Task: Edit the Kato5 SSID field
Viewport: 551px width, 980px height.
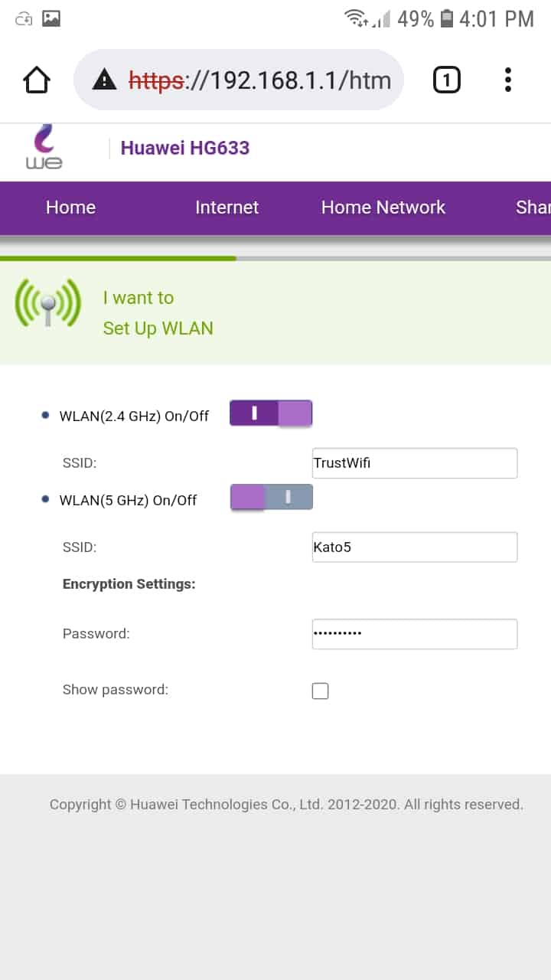Action: pyautogui.click(x=415, y=547)
